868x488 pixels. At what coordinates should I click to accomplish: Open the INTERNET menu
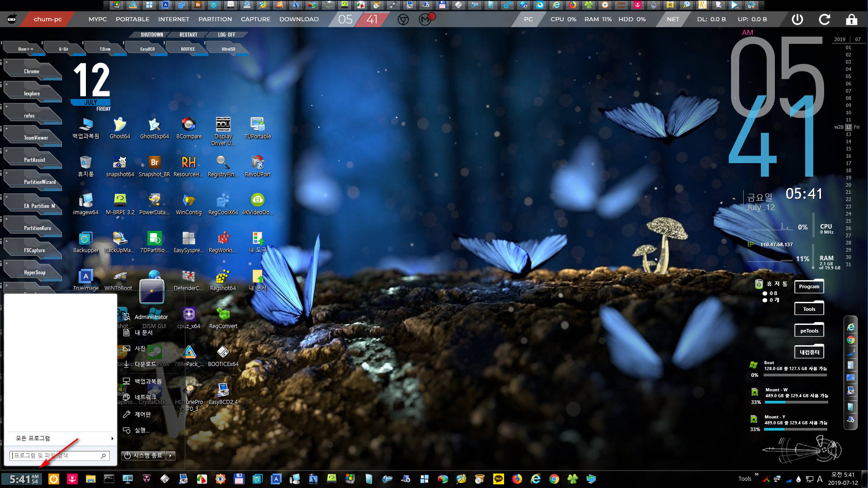174,19
